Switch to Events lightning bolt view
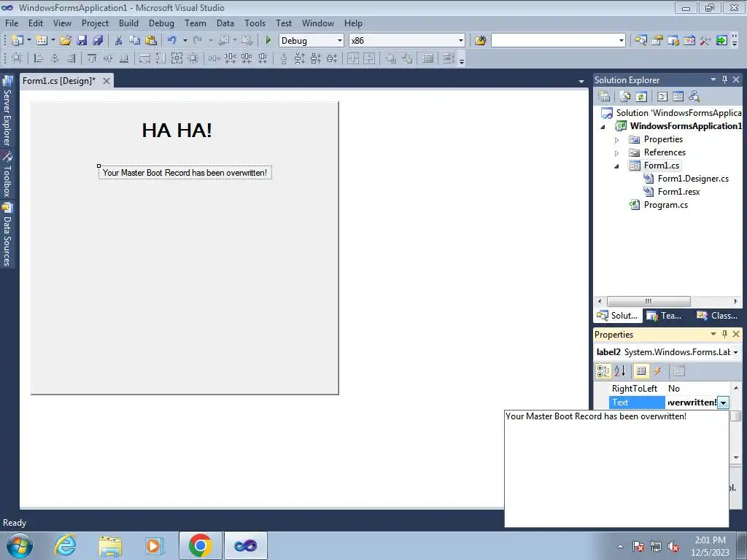The image size is (747, 560). pyautogui.click(x=657, y=371)
